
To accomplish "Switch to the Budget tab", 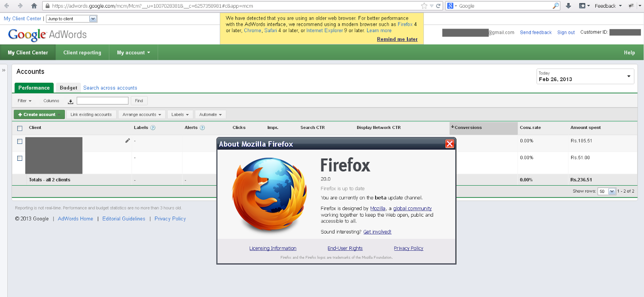I will coord(68,88).
